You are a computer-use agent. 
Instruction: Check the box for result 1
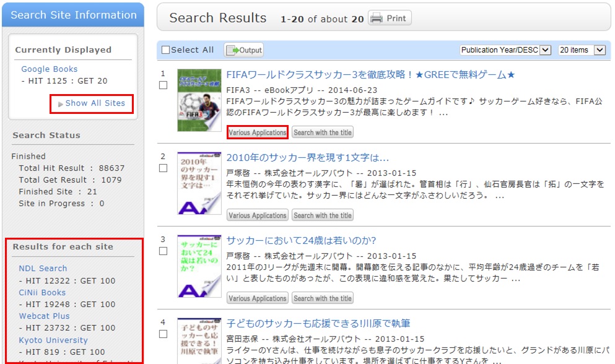pyautogui.click(x=164, y=85)
